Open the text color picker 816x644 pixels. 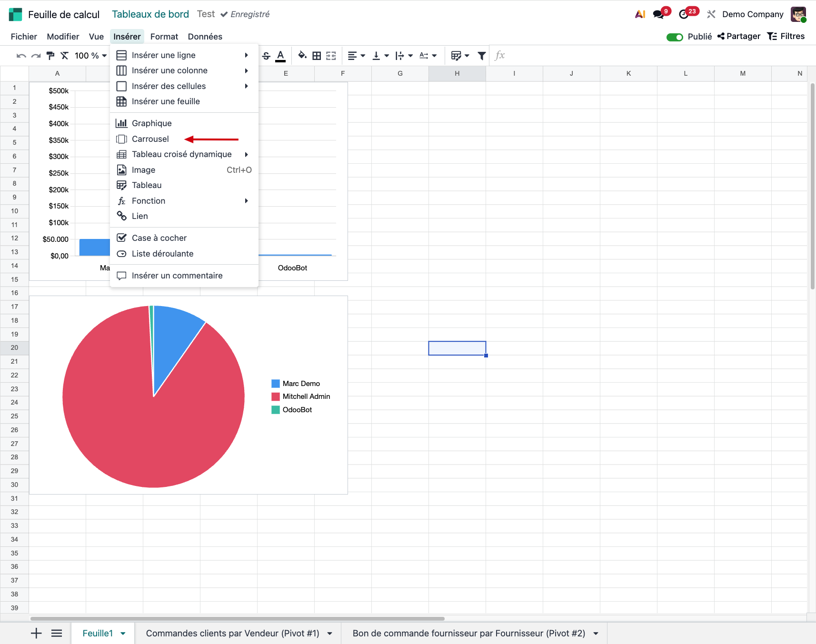click(281, 56)
